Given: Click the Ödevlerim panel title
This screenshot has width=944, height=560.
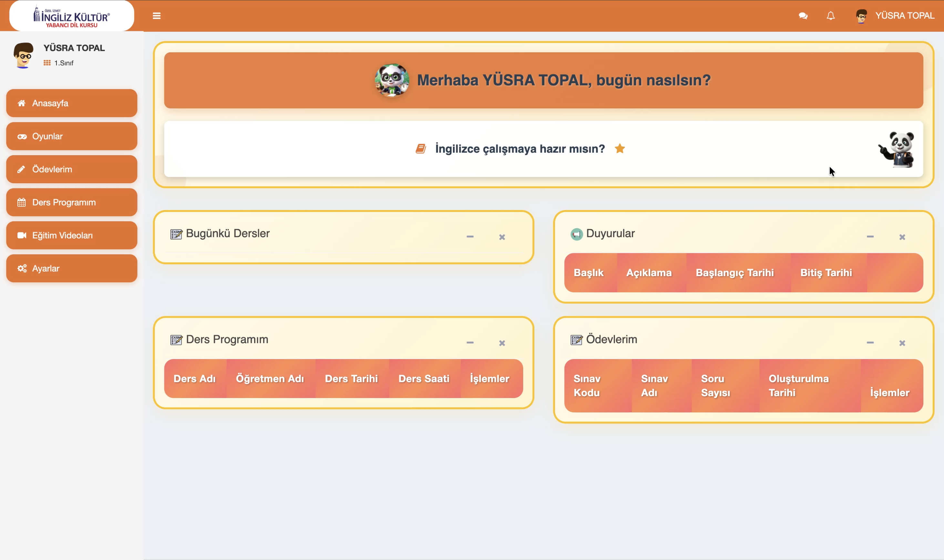Looking at the screenshot, I should tap(612, 340).
